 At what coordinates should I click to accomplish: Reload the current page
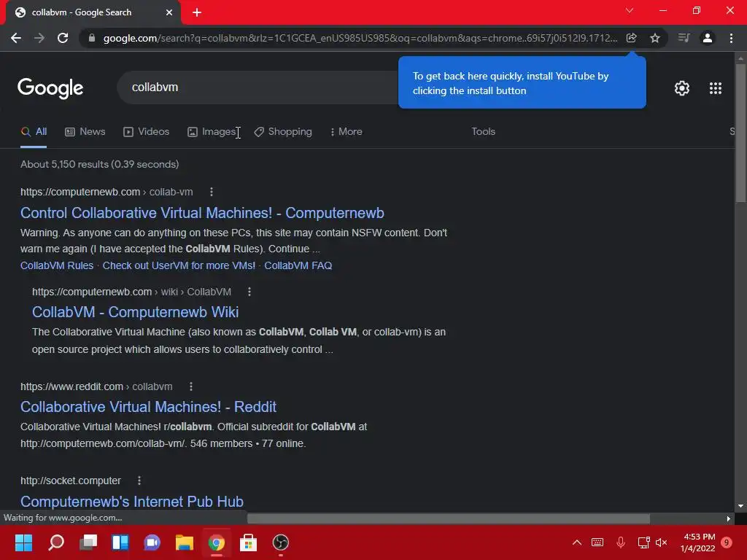pyautogui.click(x=63, y=38)
